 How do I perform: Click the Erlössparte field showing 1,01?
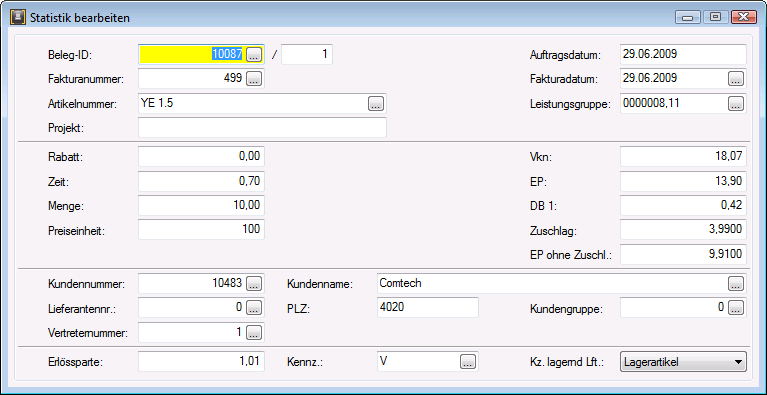point(202,362)
